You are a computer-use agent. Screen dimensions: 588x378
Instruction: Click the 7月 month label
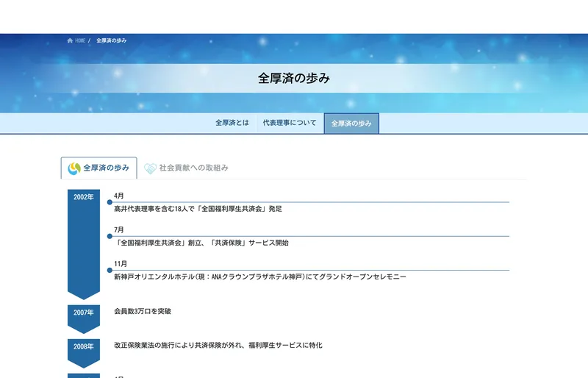coord(119,229)
